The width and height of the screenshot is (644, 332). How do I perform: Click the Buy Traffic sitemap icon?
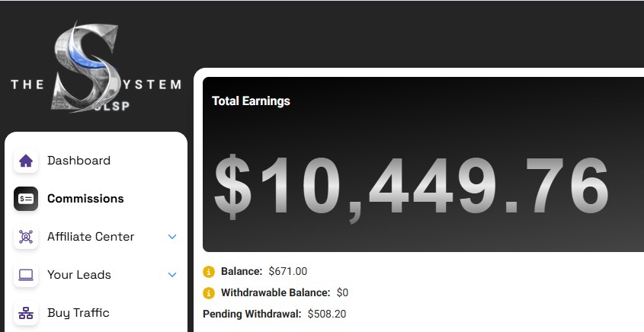pyautogui.click(x=26, y=313)
